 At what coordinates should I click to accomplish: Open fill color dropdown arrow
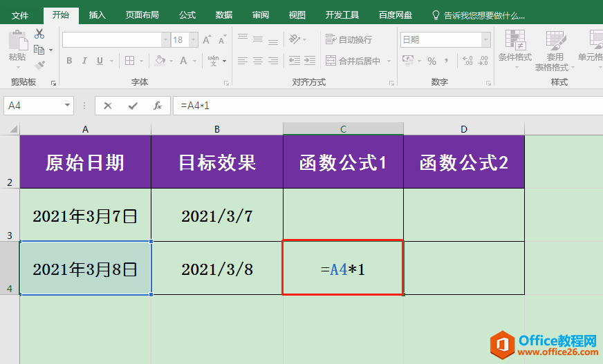(x=171, y=61)
